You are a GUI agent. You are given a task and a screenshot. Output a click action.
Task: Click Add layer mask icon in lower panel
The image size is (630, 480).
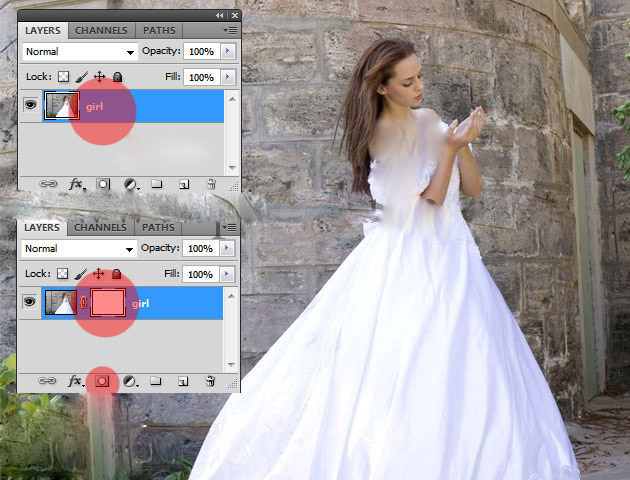point(103,381)
